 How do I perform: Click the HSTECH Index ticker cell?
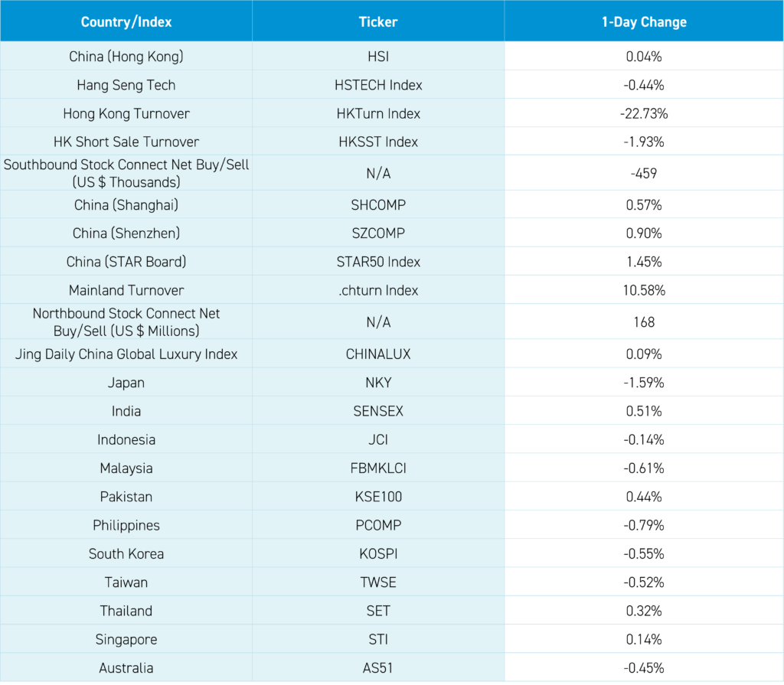click(378, 85)
